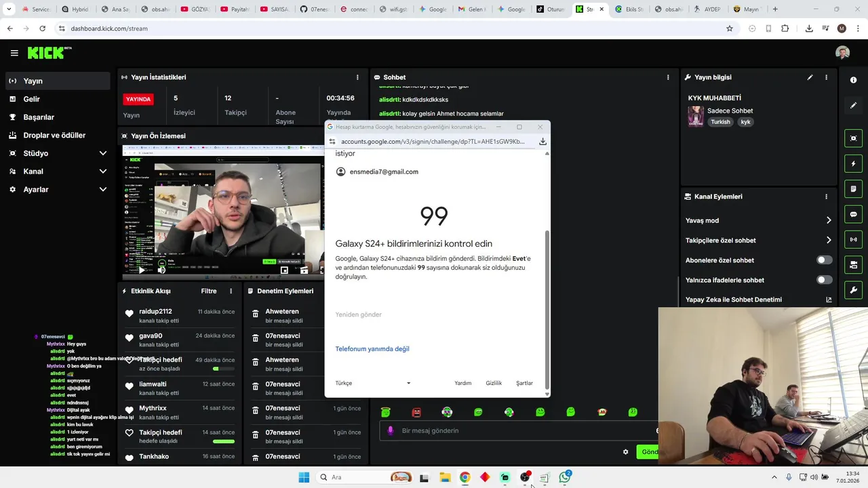Open the Windows Start menu
Image resolution: width=868 pixels, height=488 pixels.
pos(304,477)
